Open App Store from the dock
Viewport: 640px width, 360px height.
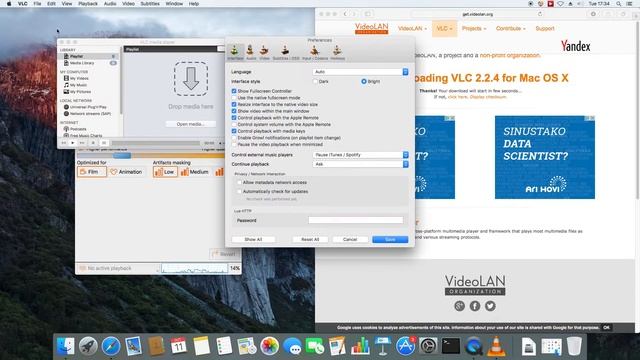coord(405,347)
